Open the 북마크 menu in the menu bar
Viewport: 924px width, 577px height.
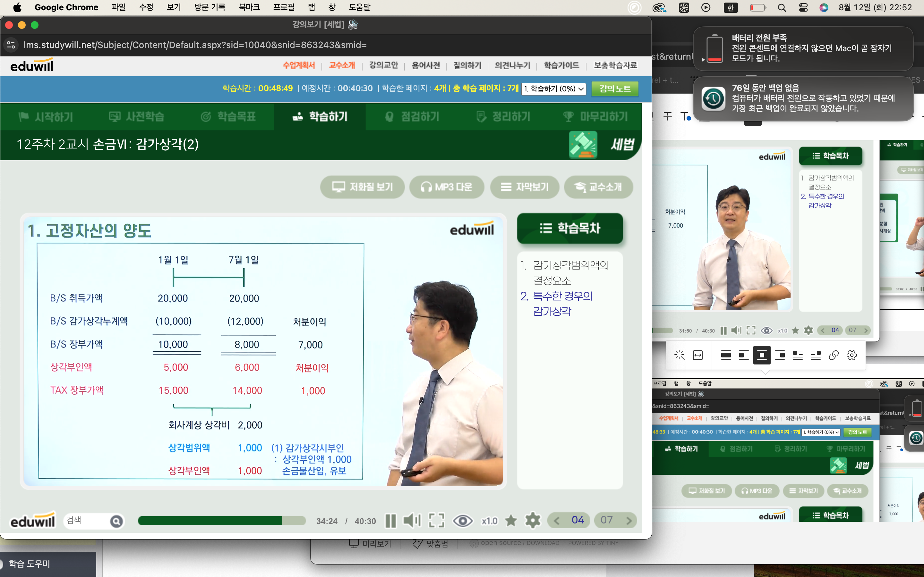tap(249, 7)
